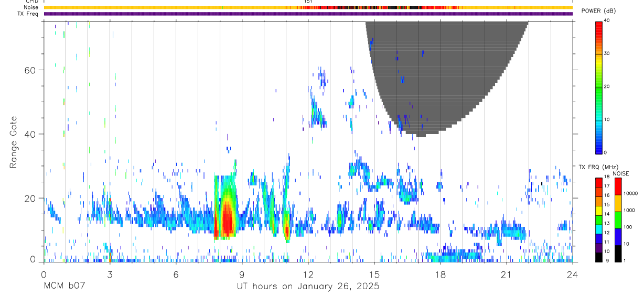Click the "21" hour tick on time axis
644x297 pixels.
[507, 274]
